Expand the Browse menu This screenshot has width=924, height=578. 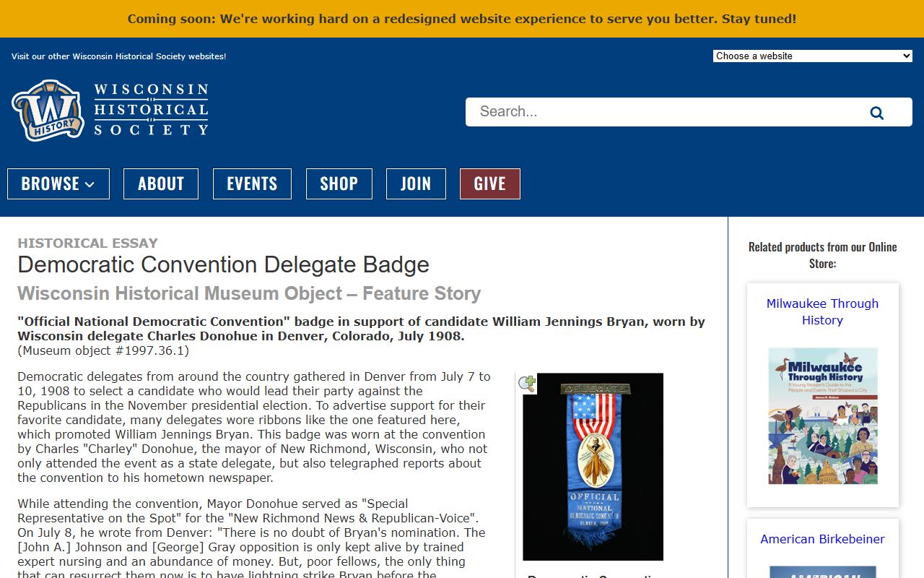[58, 184]
